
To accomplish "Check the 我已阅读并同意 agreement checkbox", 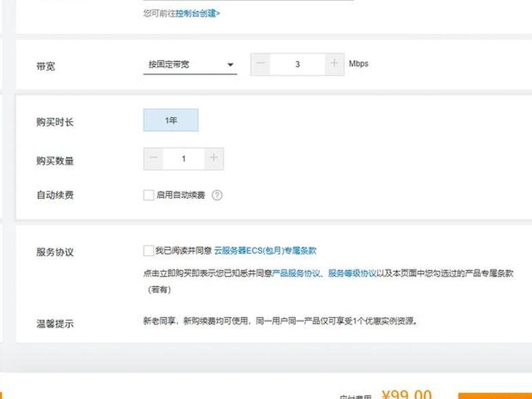I will point(148,251).
